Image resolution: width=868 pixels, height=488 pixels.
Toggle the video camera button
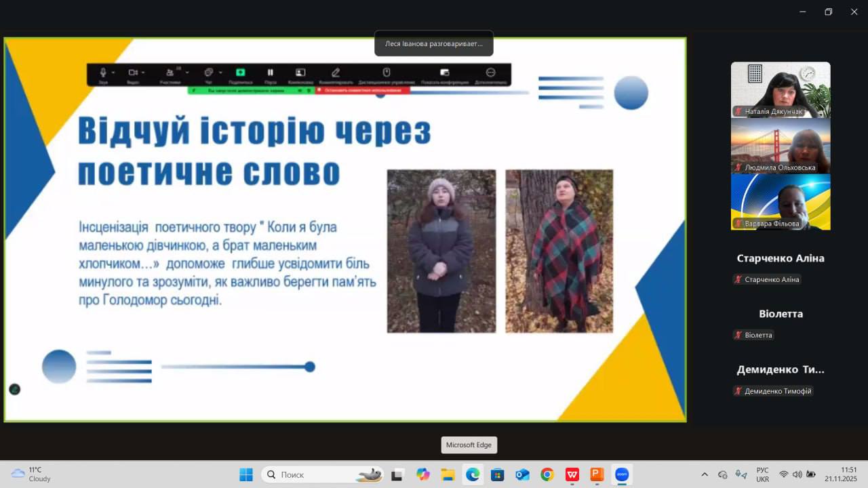133,72
